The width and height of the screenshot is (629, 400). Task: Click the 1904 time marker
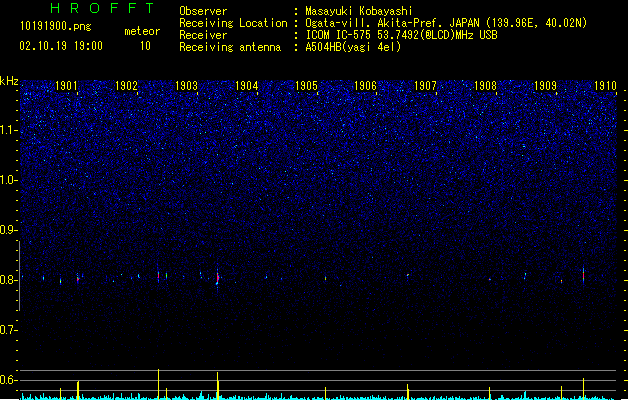click(x=246, y=86)
